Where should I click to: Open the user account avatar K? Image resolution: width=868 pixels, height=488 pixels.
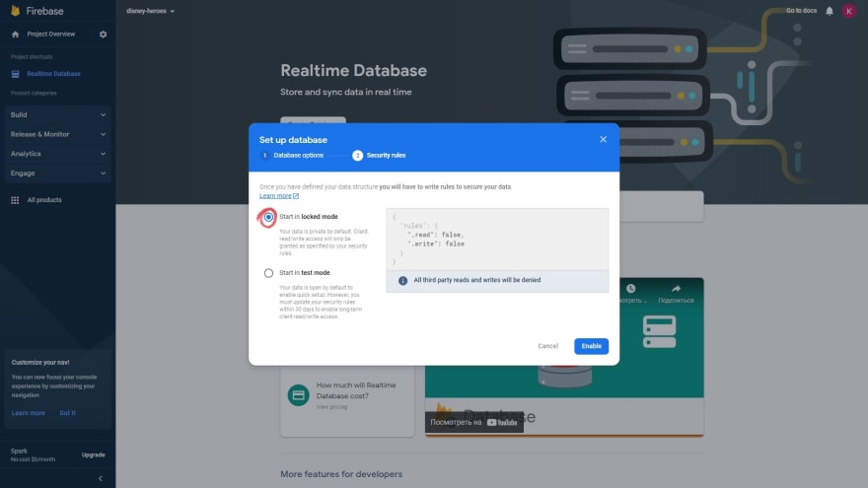pos(849,11)
